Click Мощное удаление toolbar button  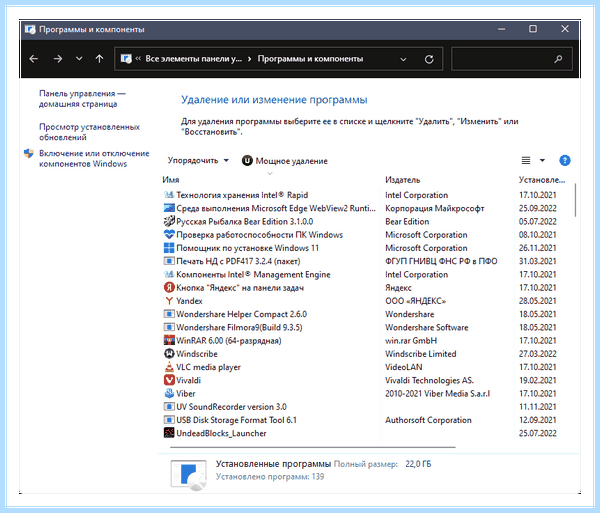tap(285, 161)
